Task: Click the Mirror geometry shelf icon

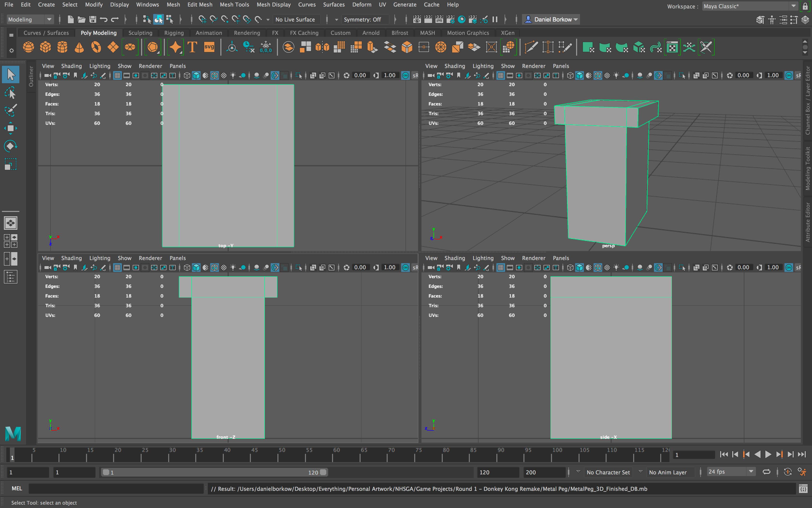Action: (322, 47)
